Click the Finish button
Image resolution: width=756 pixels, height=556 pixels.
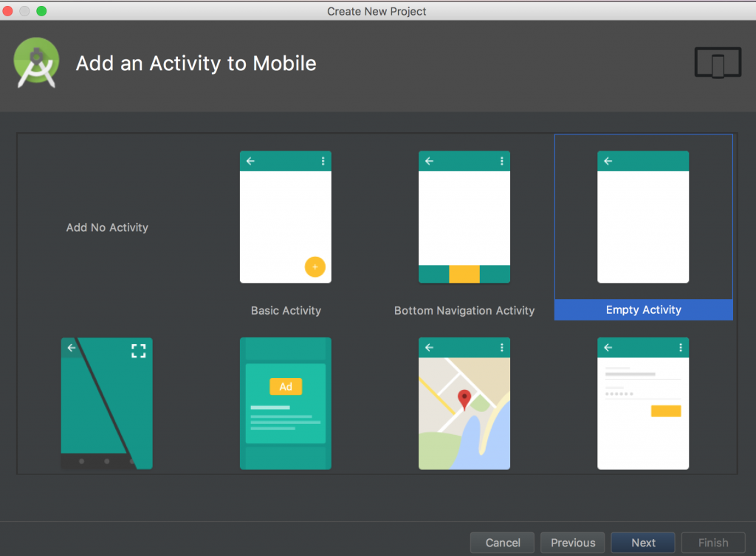point(714,543)
